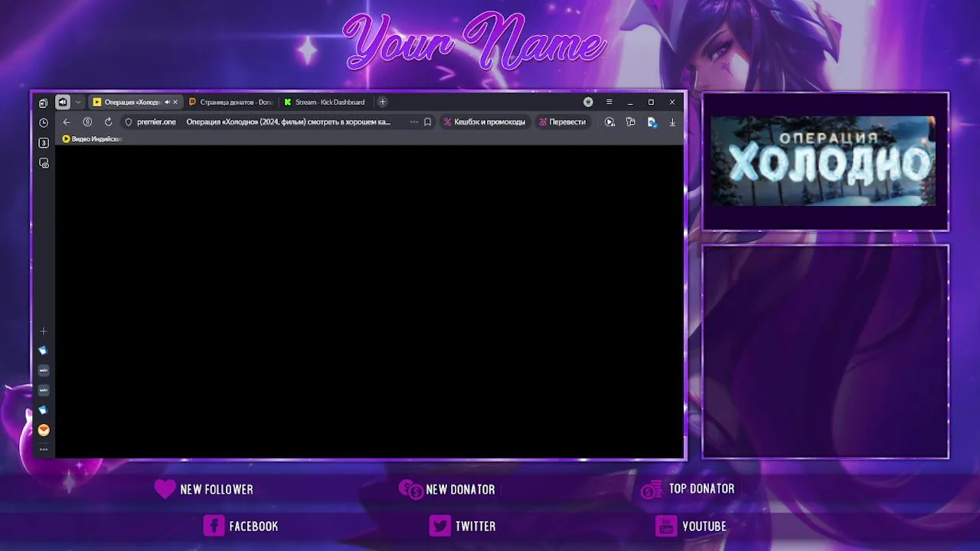
Task: Open the three-dot more options in sidebar
Action: [44, 449]
